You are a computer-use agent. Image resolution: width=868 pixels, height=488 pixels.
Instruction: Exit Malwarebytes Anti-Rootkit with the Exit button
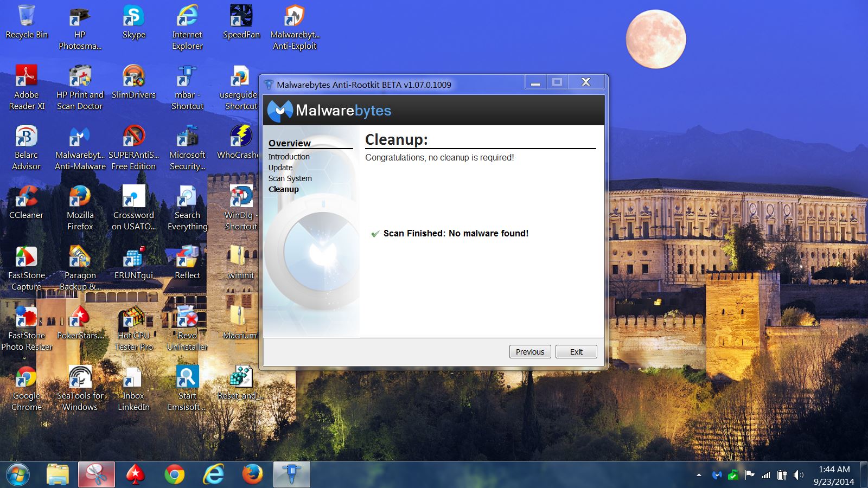(576, 352)
